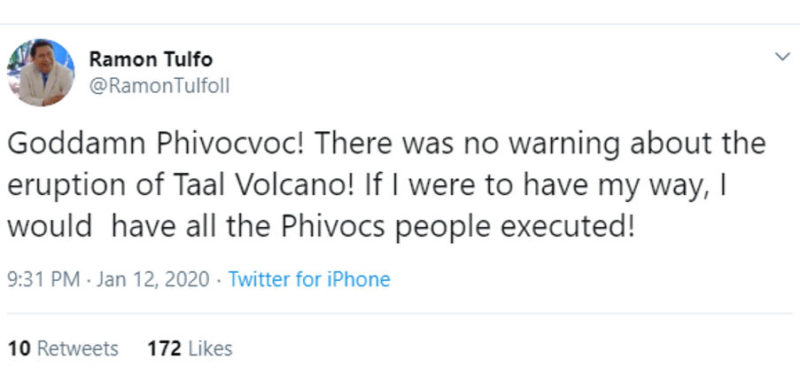Click the word Goddamn in tweet

click(78, 145)
